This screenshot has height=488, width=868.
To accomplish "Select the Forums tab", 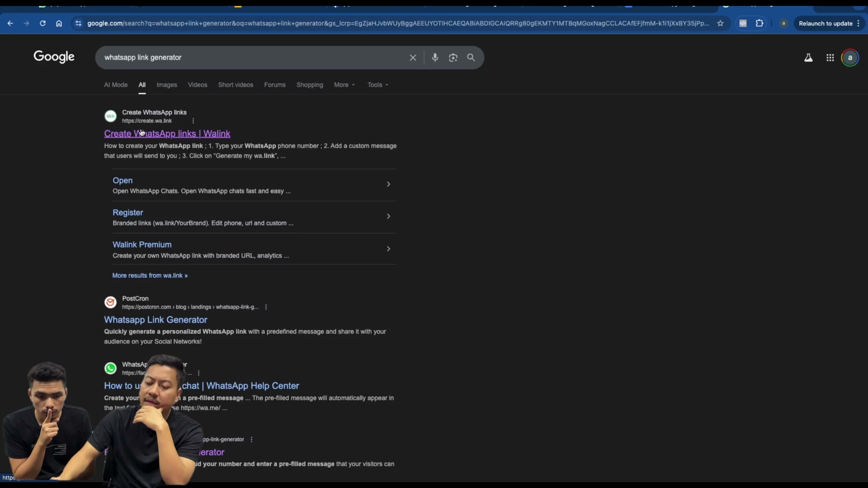I will coord(275,85).
